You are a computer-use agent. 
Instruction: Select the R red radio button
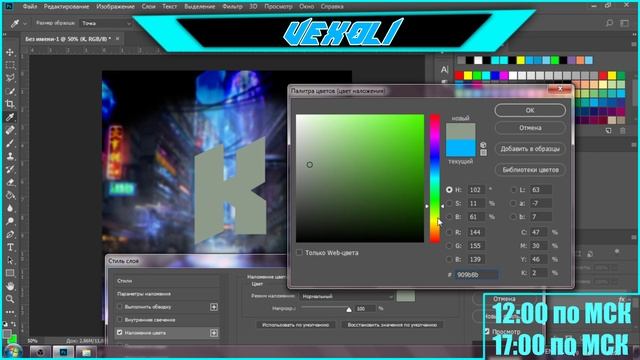[x=449, y=232]
